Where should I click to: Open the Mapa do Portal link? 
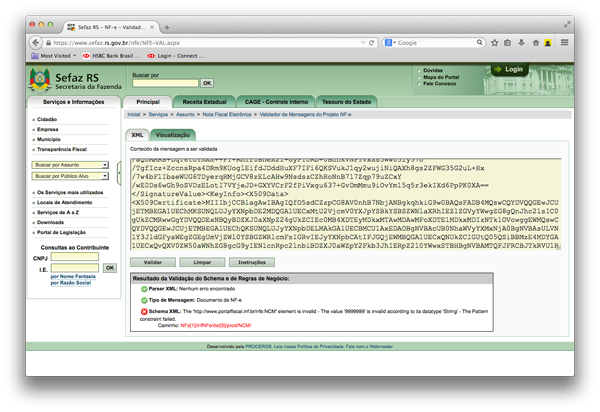click(441, 77)
